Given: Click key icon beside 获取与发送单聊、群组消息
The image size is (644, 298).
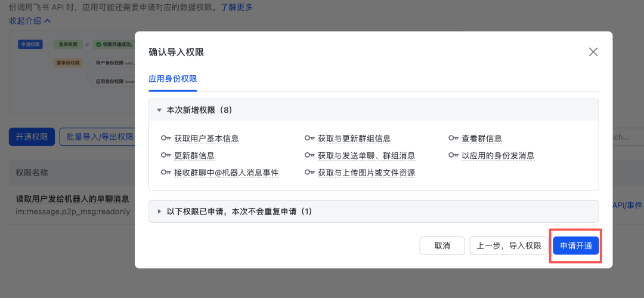Looking at the screenshot, I should tap(309, 156).
